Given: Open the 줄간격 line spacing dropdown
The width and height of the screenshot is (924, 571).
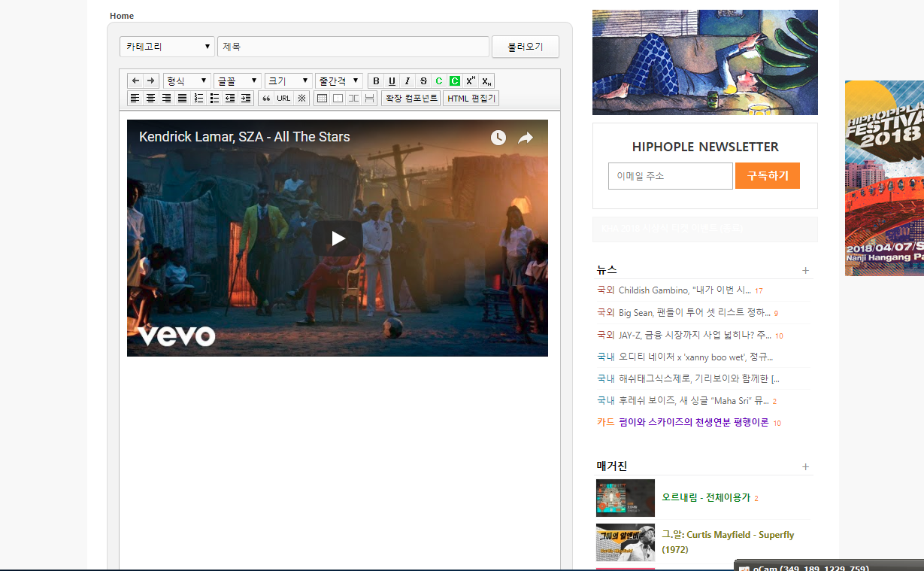Looking at the screenshot, I should pyautogui.click(x=339, y=80).
